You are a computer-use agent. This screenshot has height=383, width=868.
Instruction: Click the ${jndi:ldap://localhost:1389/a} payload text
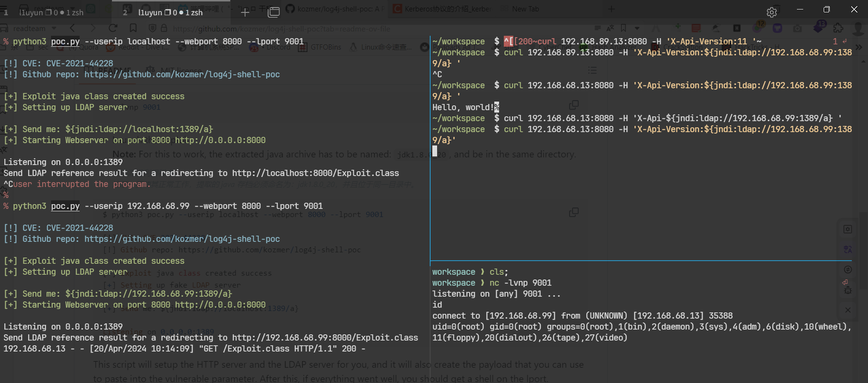coord(139,129)
